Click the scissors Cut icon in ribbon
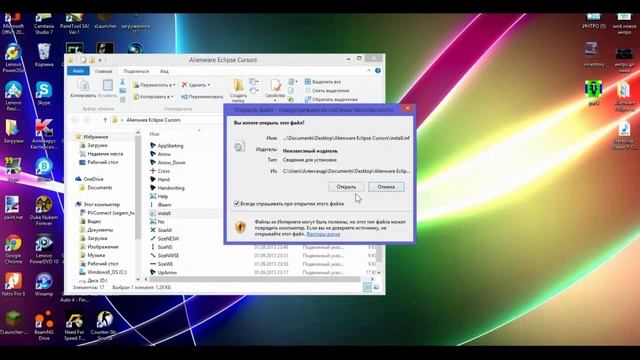The image size is (640, 360). [x=122, y=82]
